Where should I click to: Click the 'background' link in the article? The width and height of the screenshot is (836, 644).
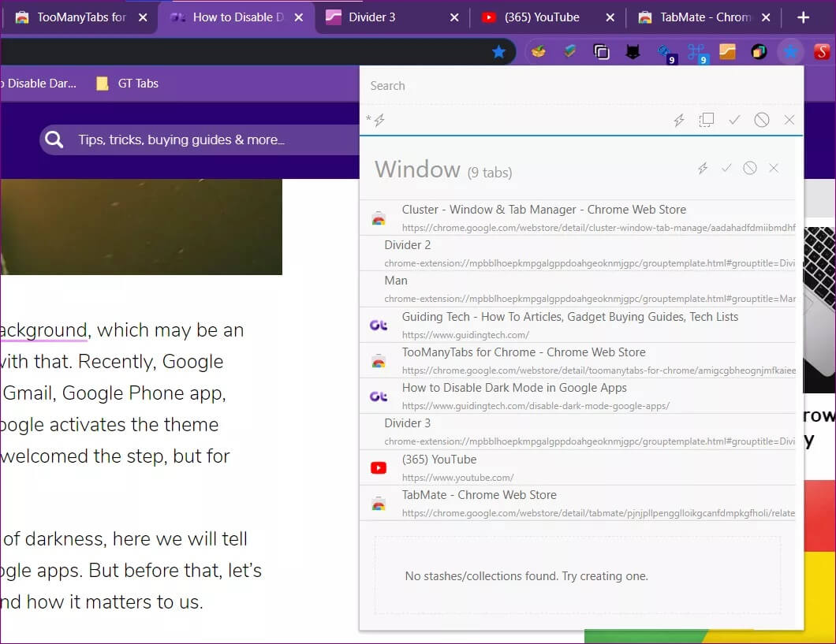pos(43,330)
